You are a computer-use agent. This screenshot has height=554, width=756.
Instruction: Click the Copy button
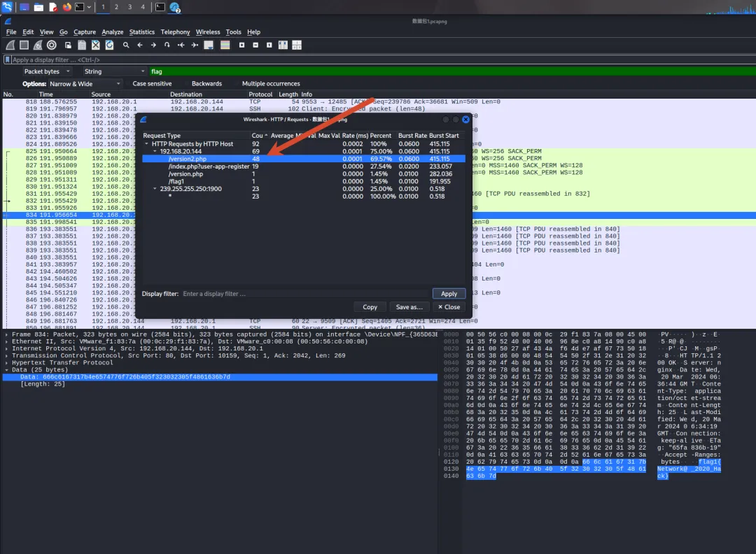coord(370,307)
